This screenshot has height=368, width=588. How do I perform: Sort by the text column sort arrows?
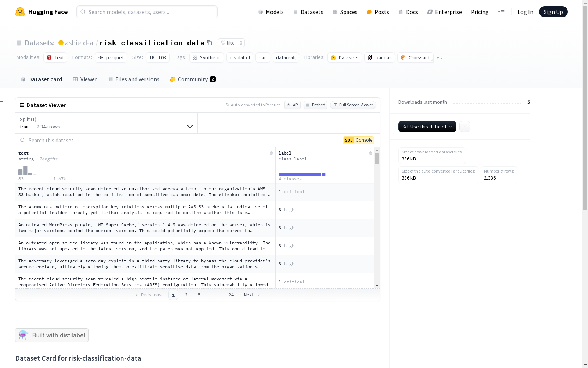tap(271, 153)
